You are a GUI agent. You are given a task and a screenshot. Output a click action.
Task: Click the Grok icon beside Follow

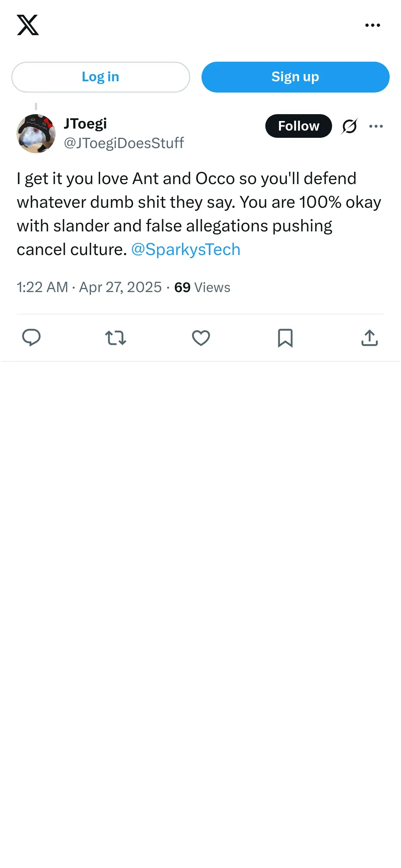click(349, 126)
